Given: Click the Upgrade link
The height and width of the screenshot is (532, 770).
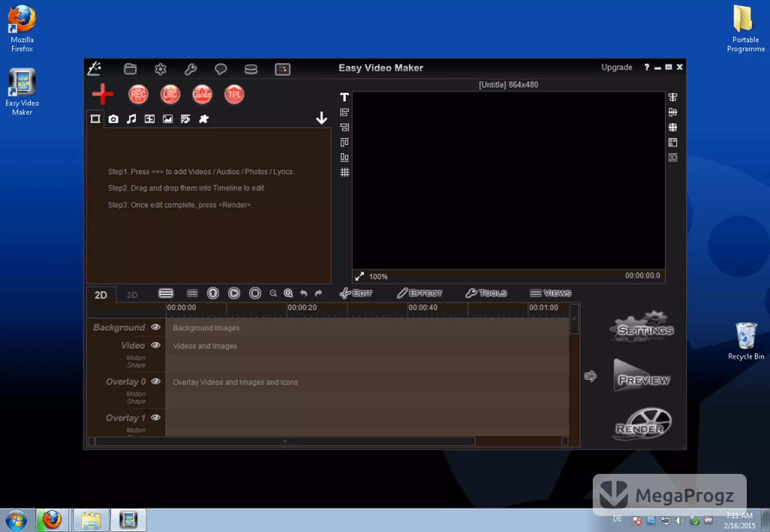Looking at the screenshot, I should (617, 67).
